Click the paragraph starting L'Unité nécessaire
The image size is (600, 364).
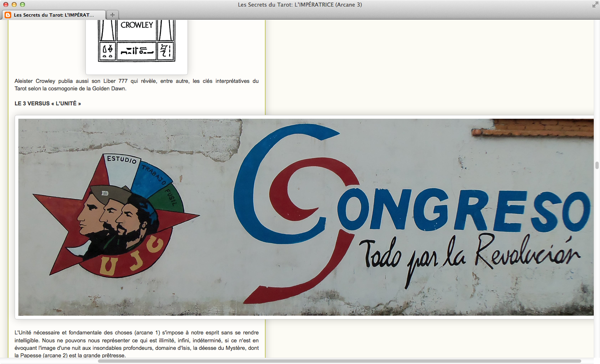136,344
